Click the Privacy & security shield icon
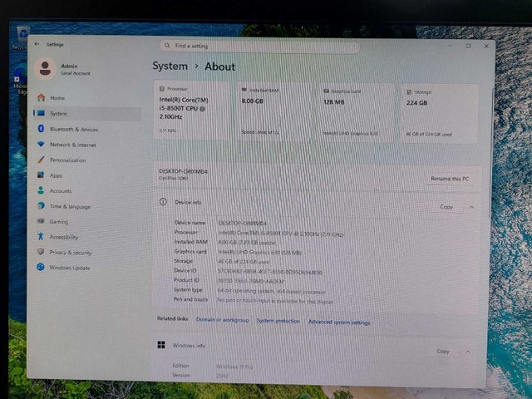The image size is (532, 399). [41, 251]
